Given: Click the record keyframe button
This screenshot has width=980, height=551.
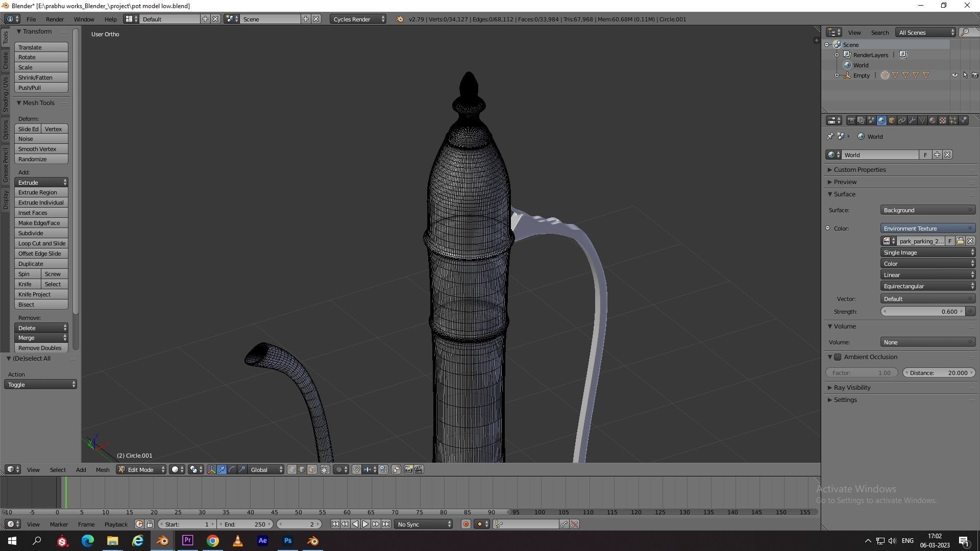Looking at the screenshot, I should coord(465,524).
